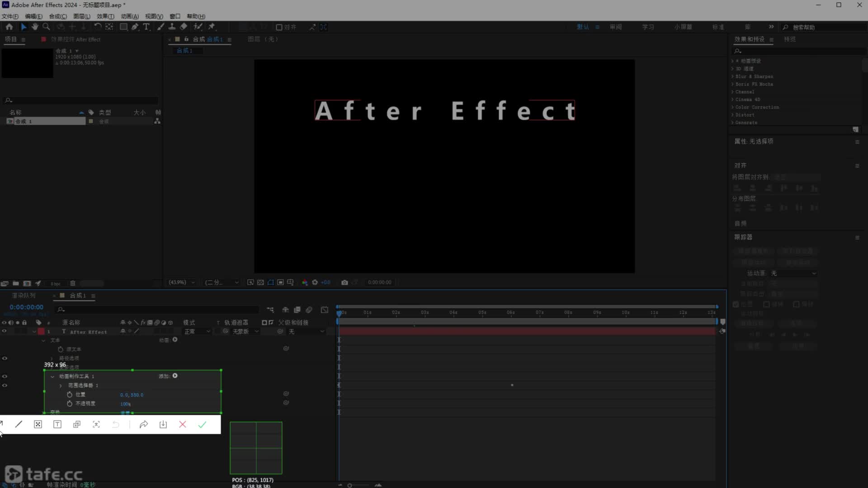Click the screenshot text annotation icon
The image size is (868, 488).
coord(57,424)
